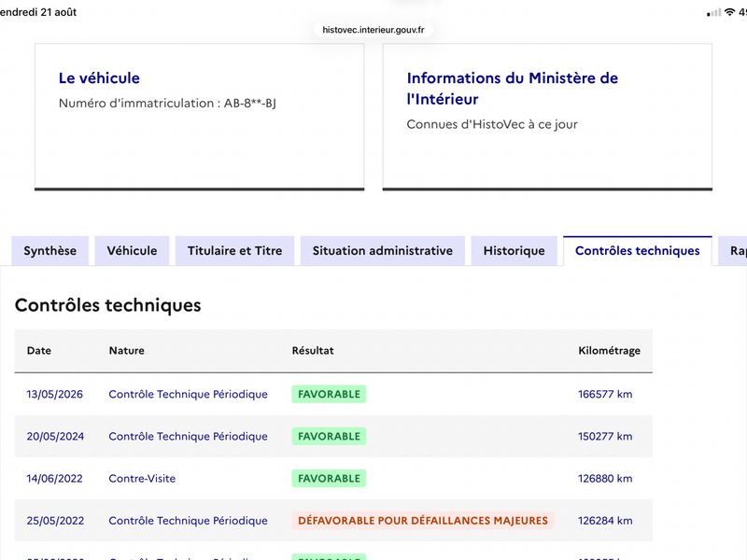The width and height of the screenshot is (747, 560).
Task: Click Contrôle Technique Périodique in 25/05/2022 row
Action: click(189, 521)
